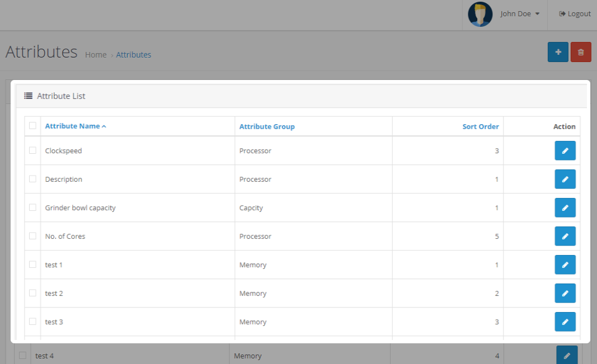Tick the select-all checkbox in table header
This screenshot has width=597, height=364.
[32, 126]
